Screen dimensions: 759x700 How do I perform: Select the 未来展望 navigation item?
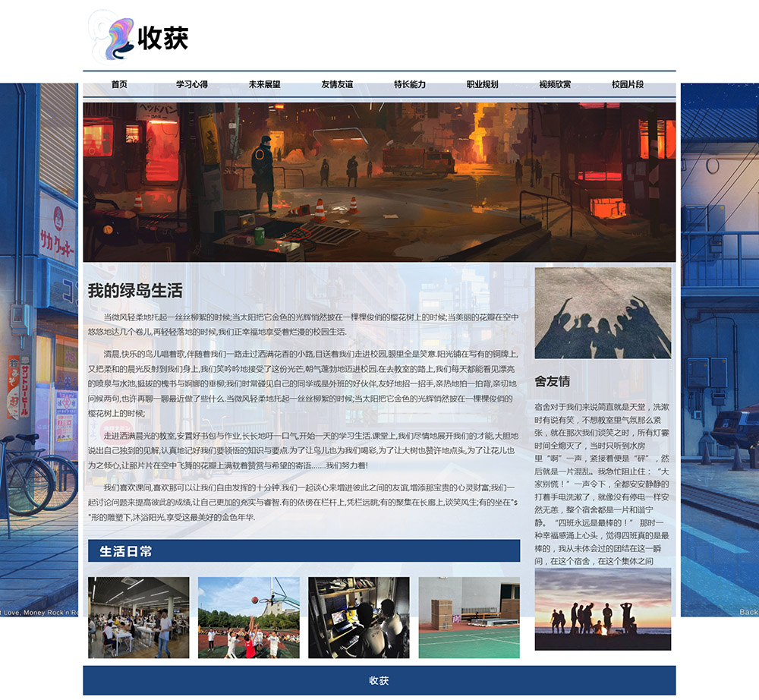point(264,84)
